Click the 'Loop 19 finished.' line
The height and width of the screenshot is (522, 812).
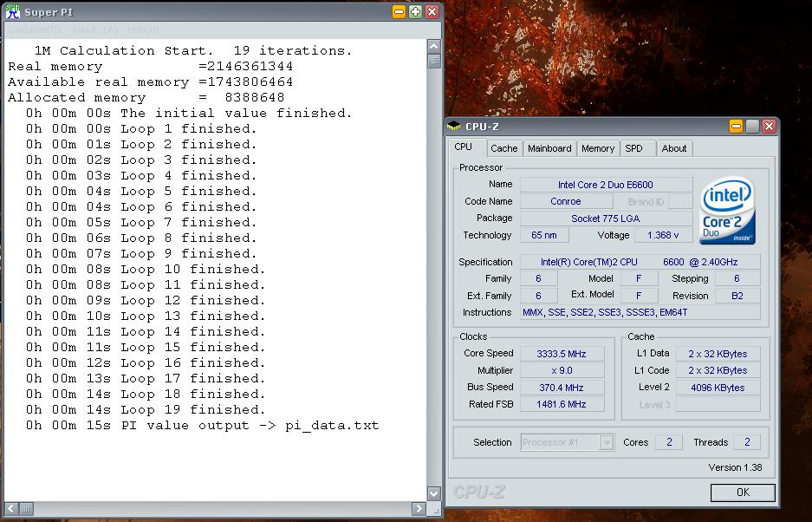(146, 409)
